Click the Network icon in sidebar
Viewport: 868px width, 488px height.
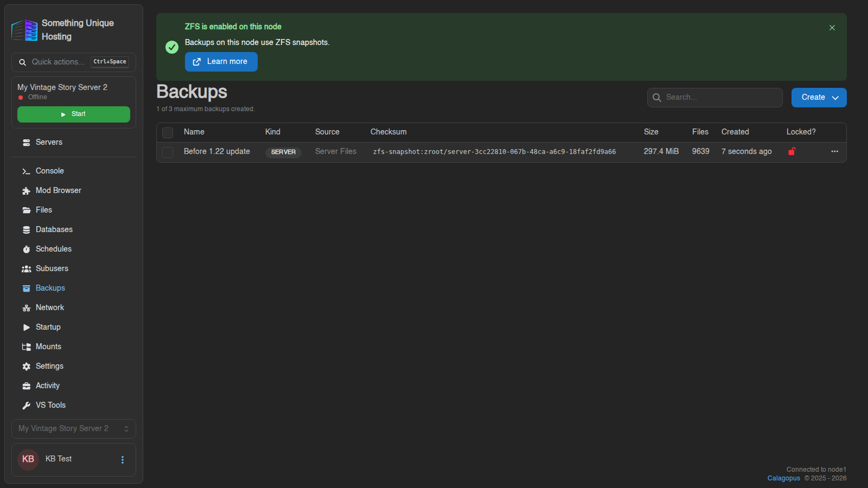coord(26,308)
